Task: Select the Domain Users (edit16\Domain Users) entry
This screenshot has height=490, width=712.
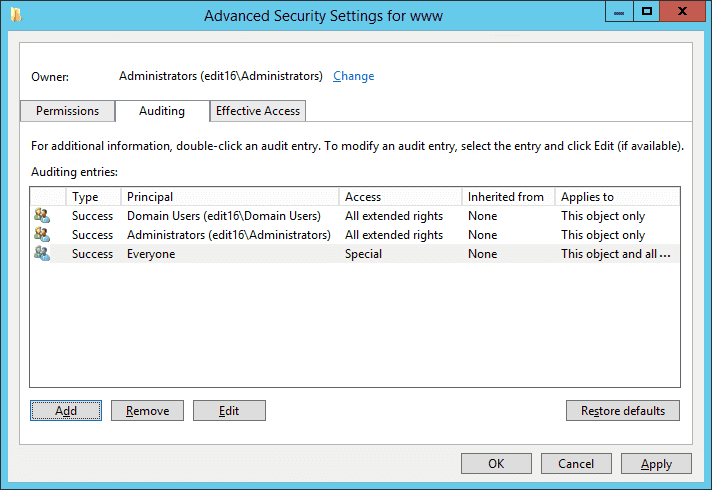Action: (355, 216)
